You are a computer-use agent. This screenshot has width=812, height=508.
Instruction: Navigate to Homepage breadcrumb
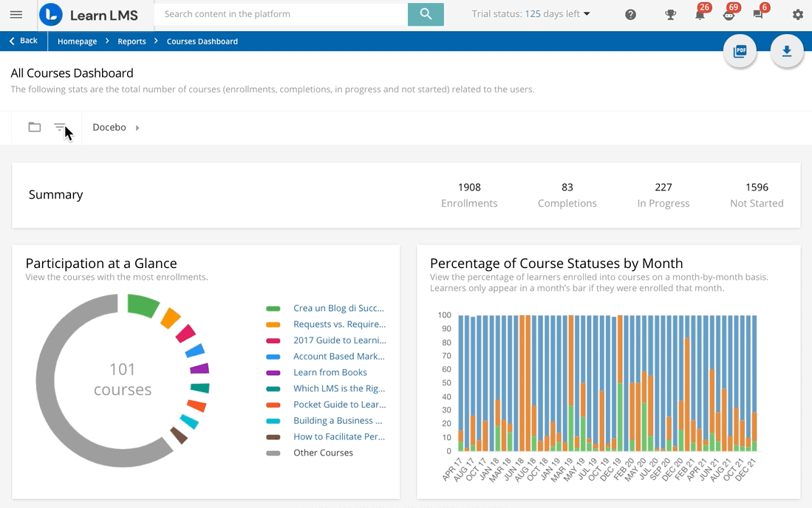[77, 41]
